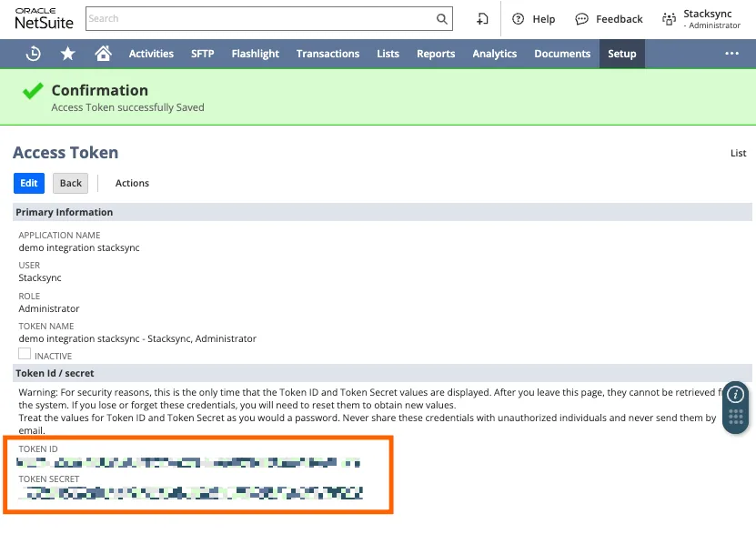
Task: Click the Help link text
Action: click(x=544, y=19)
